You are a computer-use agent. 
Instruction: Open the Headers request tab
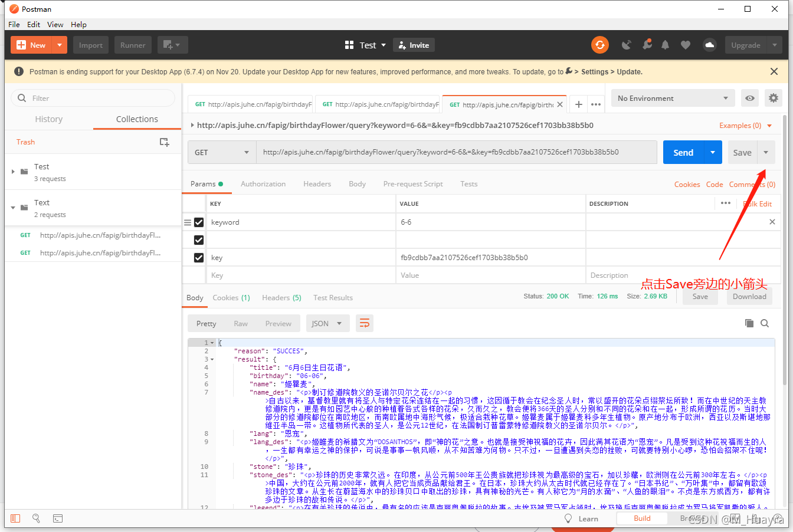click(x=317, y=184)
